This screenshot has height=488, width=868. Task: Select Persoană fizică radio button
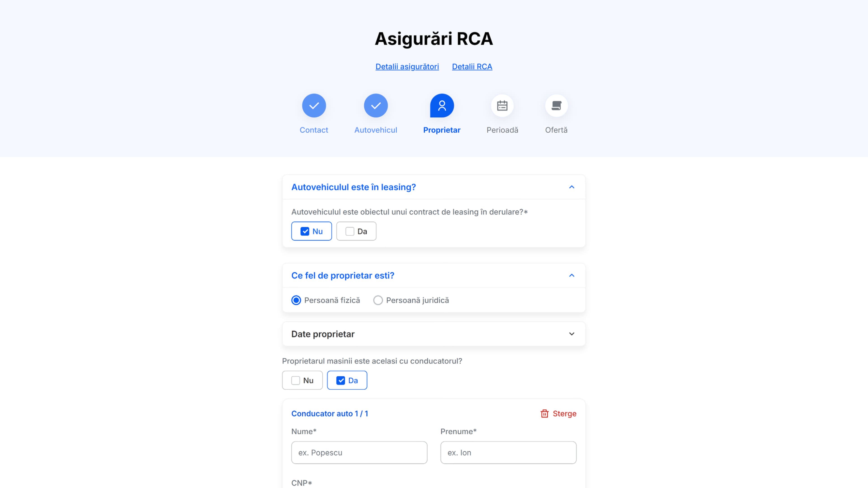296,300
